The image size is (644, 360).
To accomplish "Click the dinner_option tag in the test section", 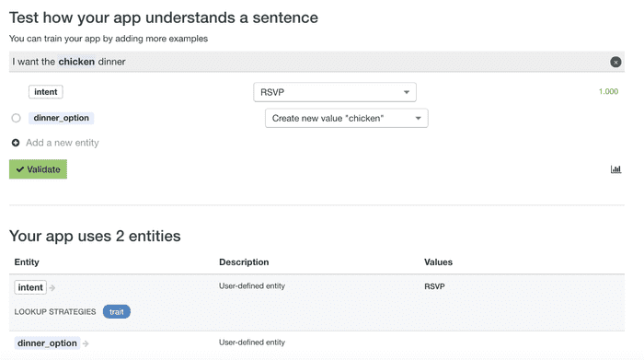I will (62, 118).
